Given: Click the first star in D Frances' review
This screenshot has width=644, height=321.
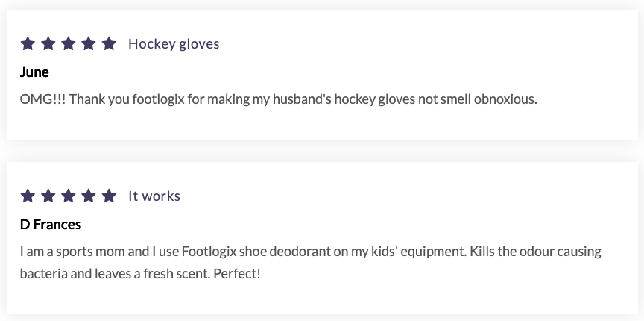Looking at the screenshot, I should click(28, 196).
